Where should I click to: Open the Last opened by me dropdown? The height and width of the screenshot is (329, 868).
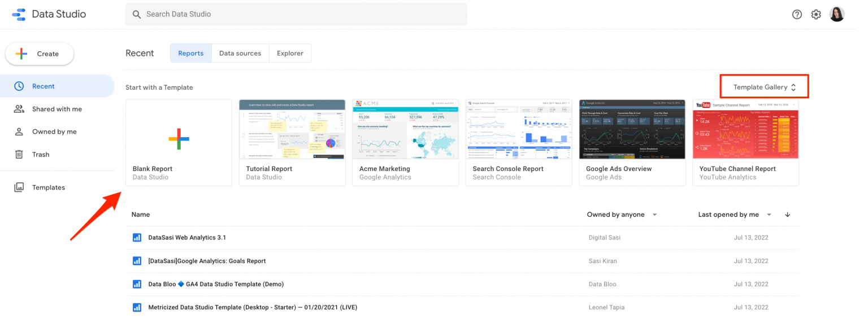[x=734, y=215]
